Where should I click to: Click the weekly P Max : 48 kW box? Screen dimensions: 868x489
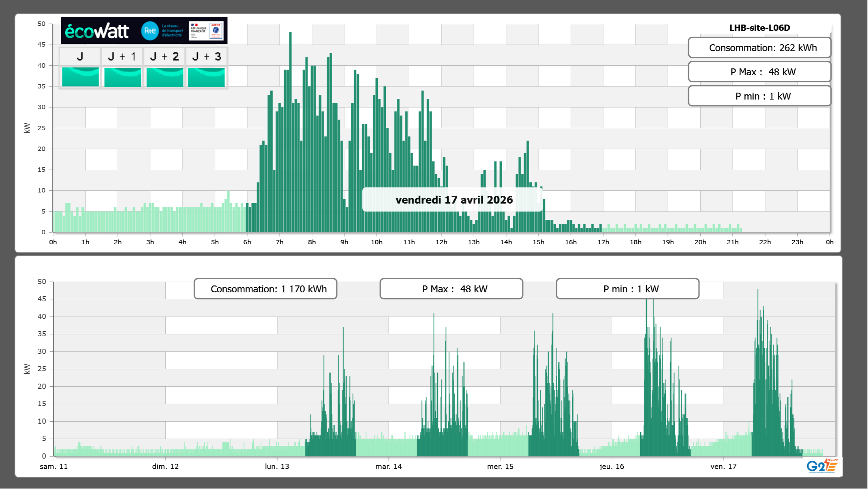click(x=451, y=289)
